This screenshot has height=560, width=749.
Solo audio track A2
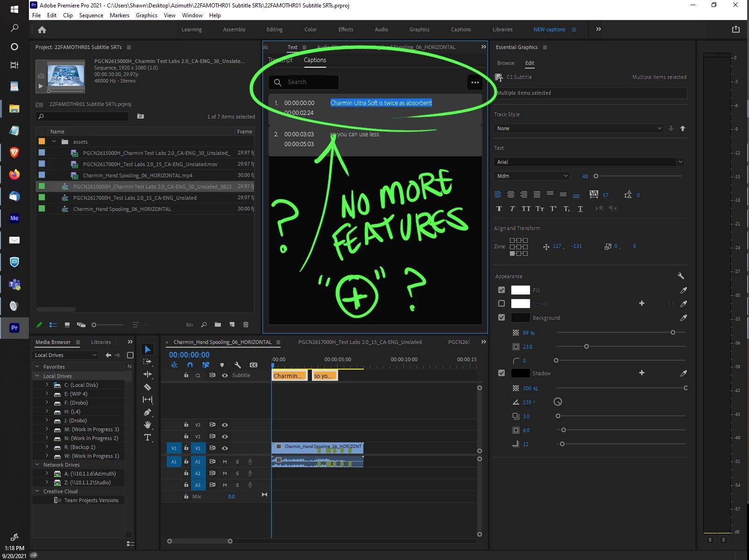[x=237, y=473]
